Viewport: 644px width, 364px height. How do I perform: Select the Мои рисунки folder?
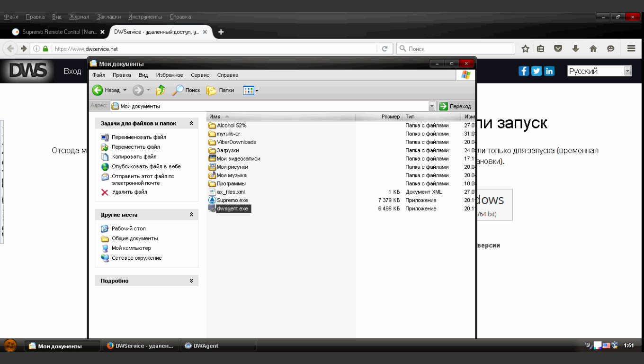228,167
